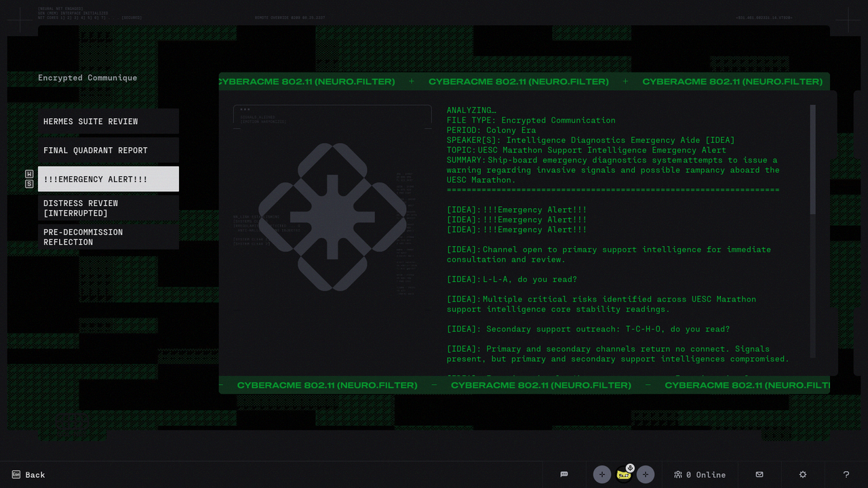Toggle the microphone badge on avatar
868x488 pixels.
pos(630,468)
